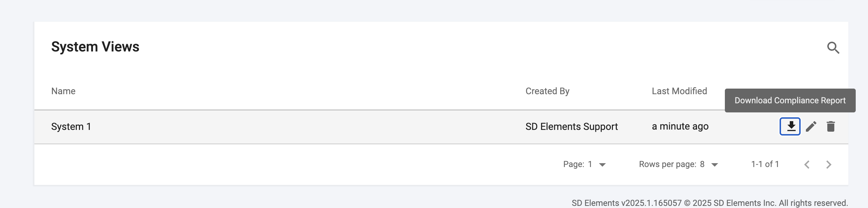Click the SD Elements version footer text
The height and width of the screenshot is (208, 868).
(x=709, y=203)
